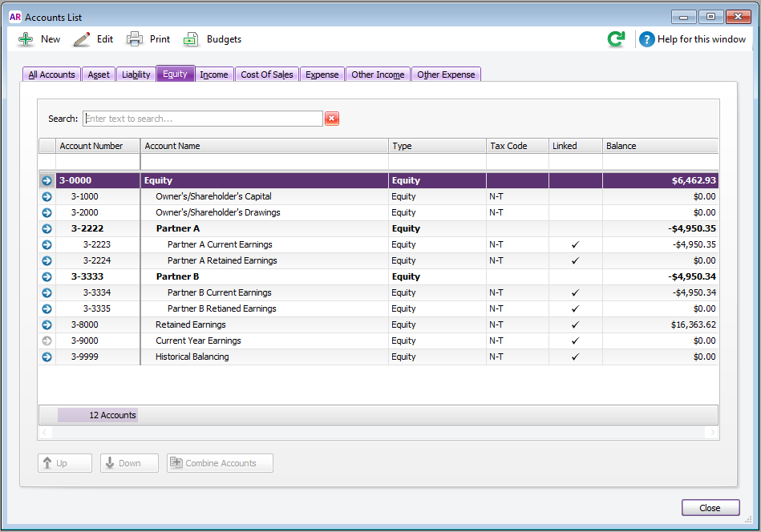Switch to the Asset tab
761x532 pixels.
pos(99,75)
